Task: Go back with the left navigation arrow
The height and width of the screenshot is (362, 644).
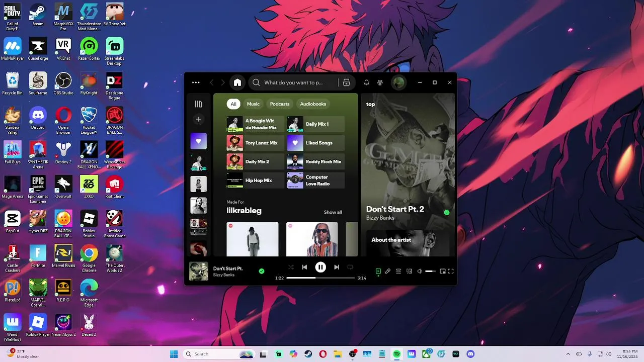Action: pyautogui.click(x=212, y=82)
